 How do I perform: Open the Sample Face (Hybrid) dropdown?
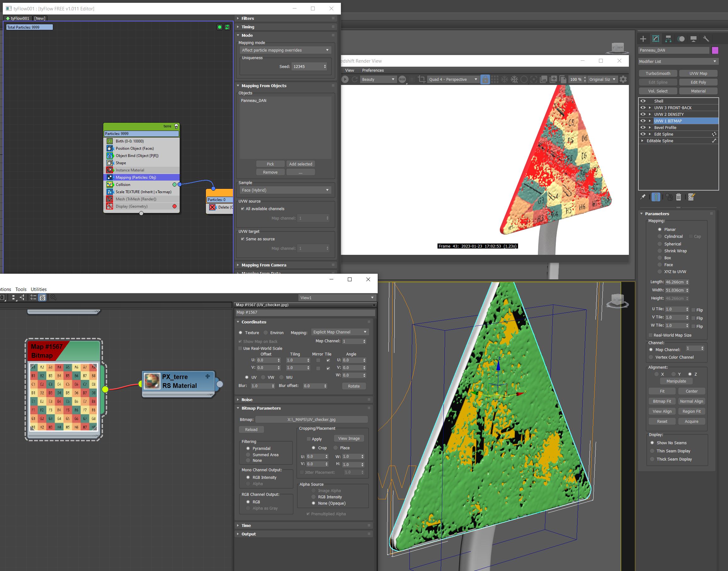(x=285, y=190)
